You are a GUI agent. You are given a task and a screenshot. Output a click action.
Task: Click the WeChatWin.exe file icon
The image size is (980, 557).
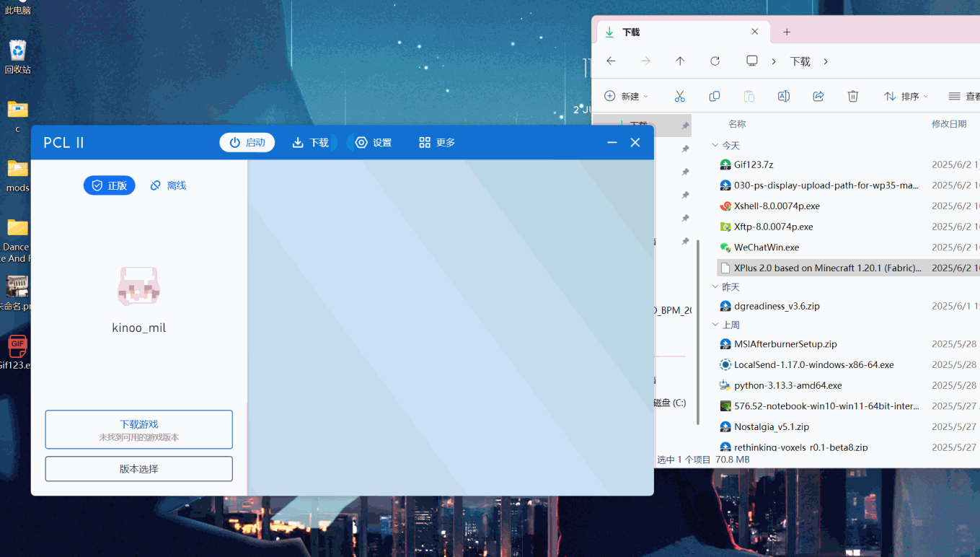725,247
